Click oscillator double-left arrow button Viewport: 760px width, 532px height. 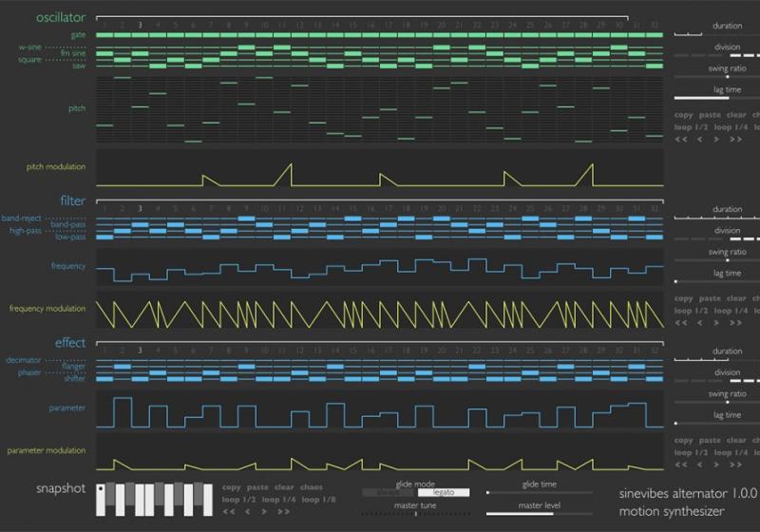[681, 139]
